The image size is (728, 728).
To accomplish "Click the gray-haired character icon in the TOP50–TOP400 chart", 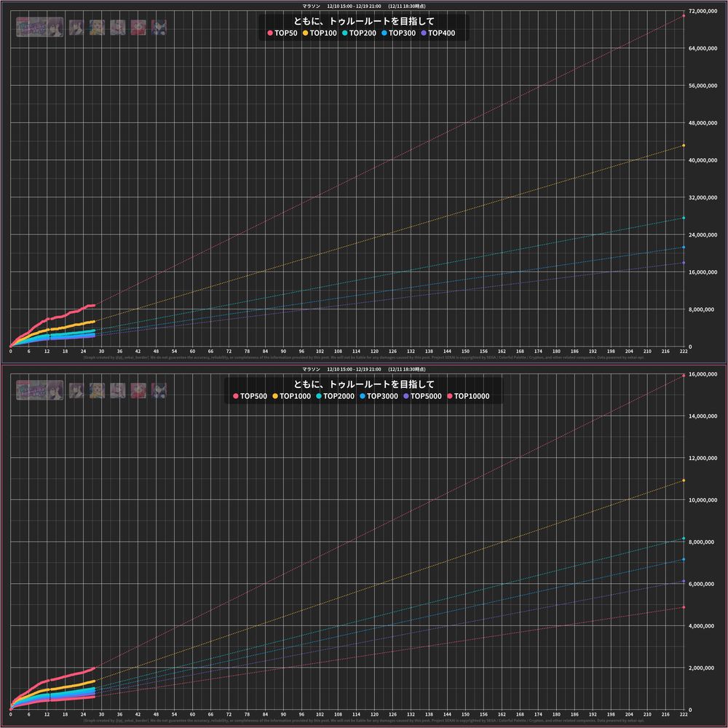I will pyautogui.click(x=117, y=28).
